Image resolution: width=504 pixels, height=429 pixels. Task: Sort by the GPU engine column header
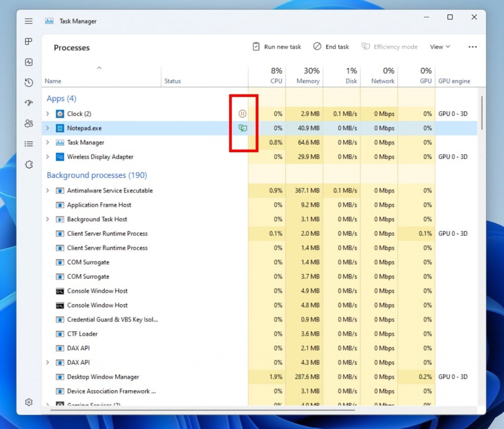pyautogui.click(x=456, y=76)
